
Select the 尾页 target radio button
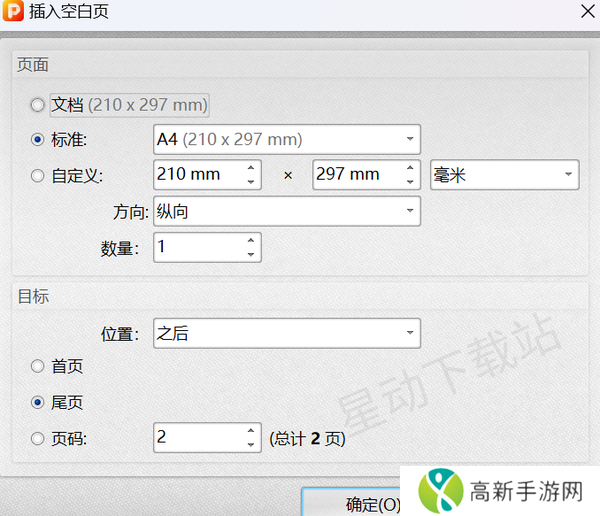[x=38, y=402]
